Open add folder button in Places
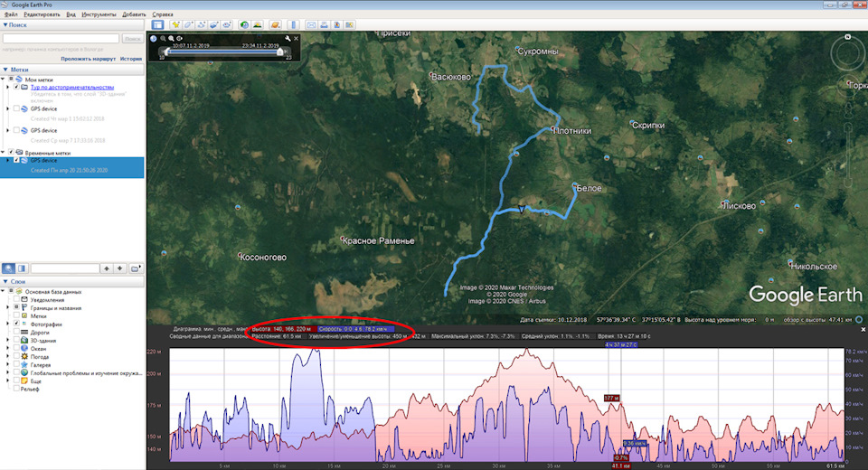The image size is (868, 470). click(136, 268)
